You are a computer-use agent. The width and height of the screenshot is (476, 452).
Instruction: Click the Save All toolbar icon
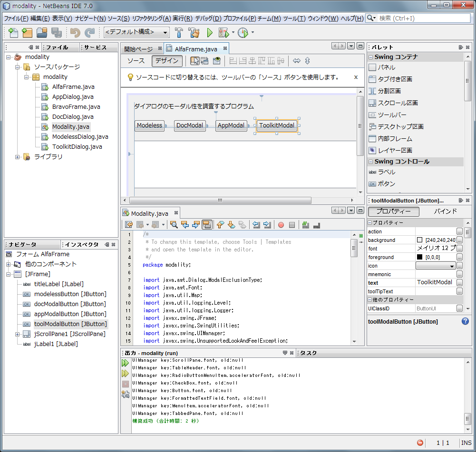coord(57,32)
